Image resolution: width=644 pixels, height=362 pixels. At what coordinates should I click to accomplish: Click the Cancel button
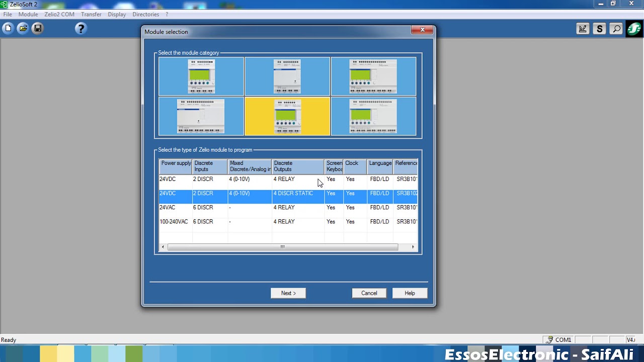(369, 293)
